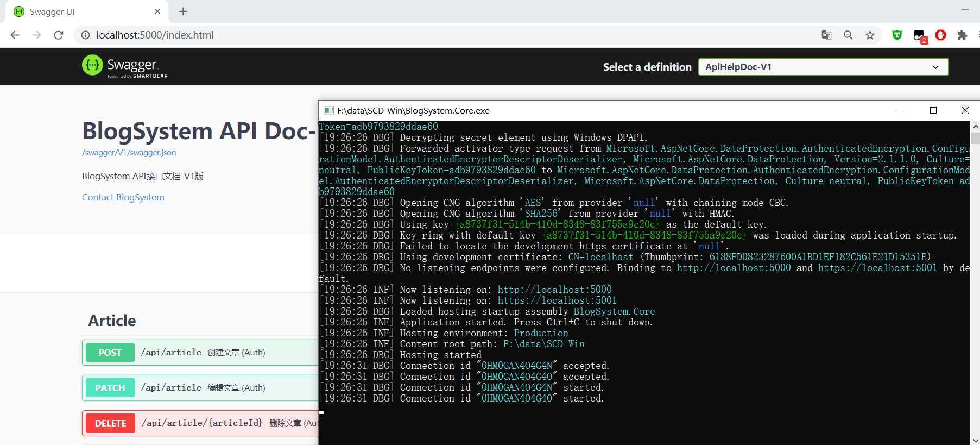980x445 pixels.
Task: Click the red DELETE method badge
Action: coord(110,423)
